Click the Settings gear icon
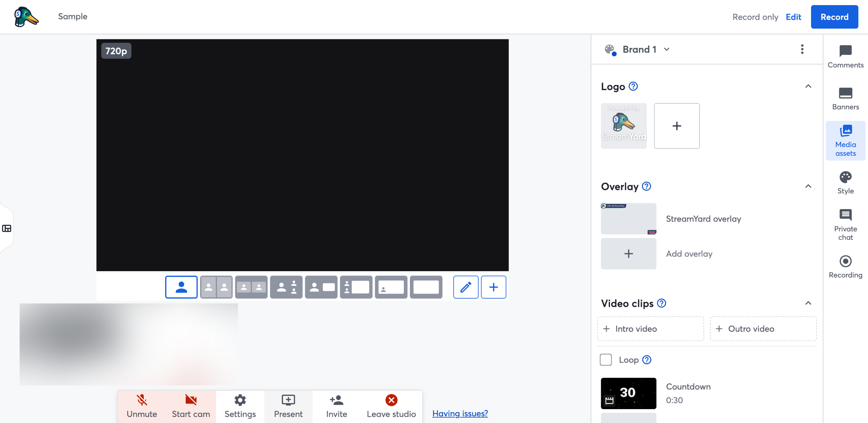This screenshot has height=423, width=868. [240, 401]
